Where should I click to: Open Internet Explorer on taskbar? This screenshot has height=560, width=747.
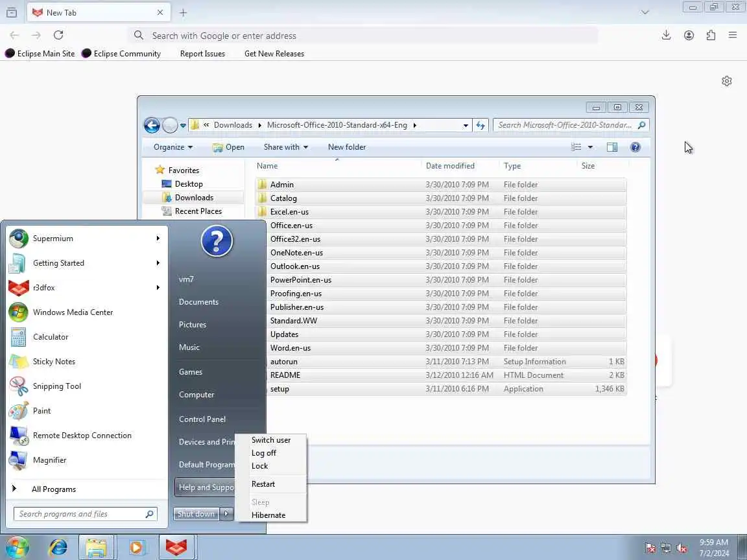pyautogui.click(x=58, y=547)
